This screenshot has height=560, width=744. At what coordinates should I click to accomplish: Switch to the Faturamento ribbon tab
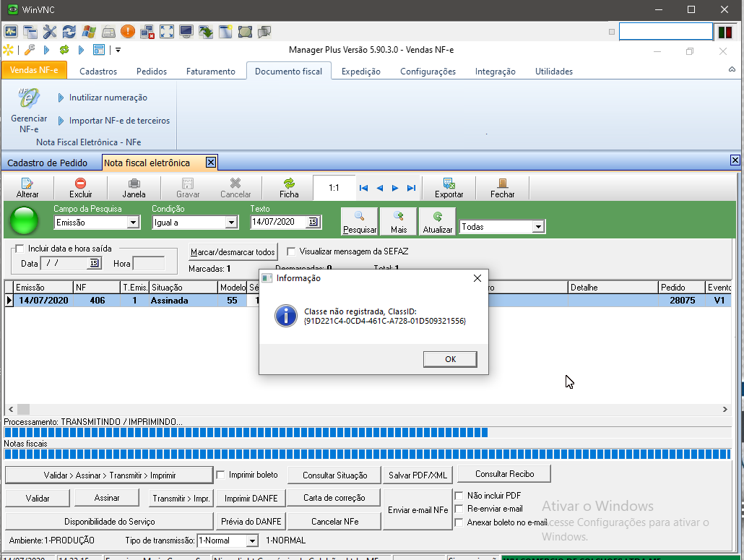point(210,72)
